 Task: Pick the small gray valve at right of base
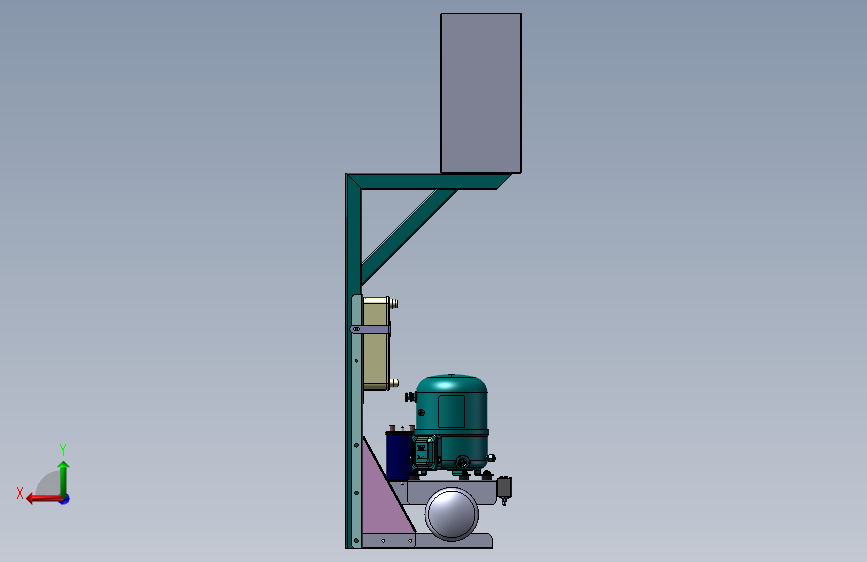pyautogui.click(x=504, y=488)
